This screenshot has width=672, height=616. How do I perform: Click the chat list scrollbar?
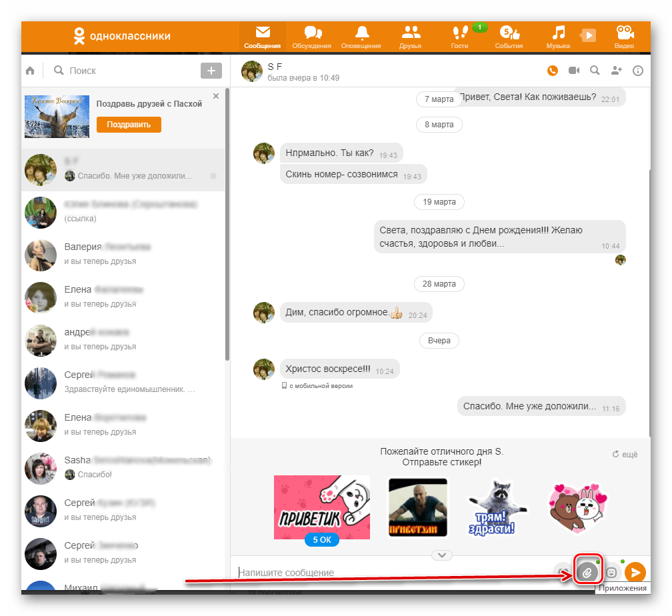pos(227,224)
